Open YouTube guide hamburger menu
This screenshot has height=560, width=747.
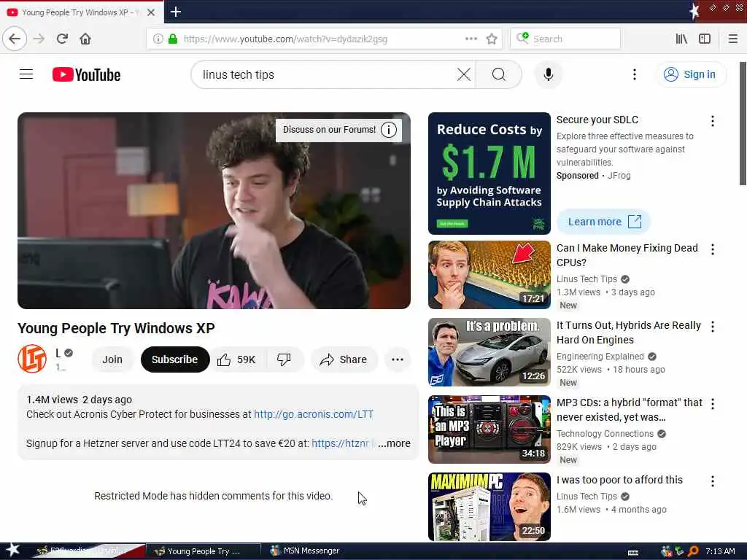[x=26, y=74]
